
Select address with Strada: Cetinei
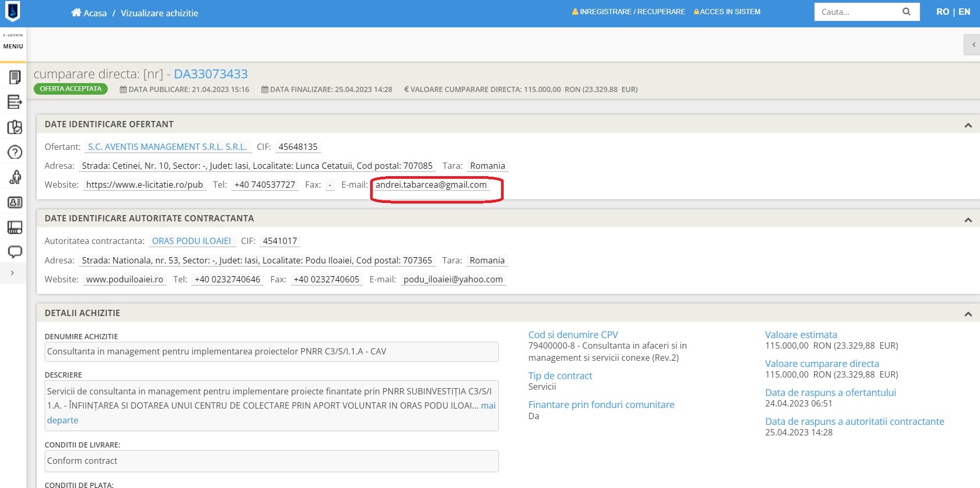coord(257,166)
